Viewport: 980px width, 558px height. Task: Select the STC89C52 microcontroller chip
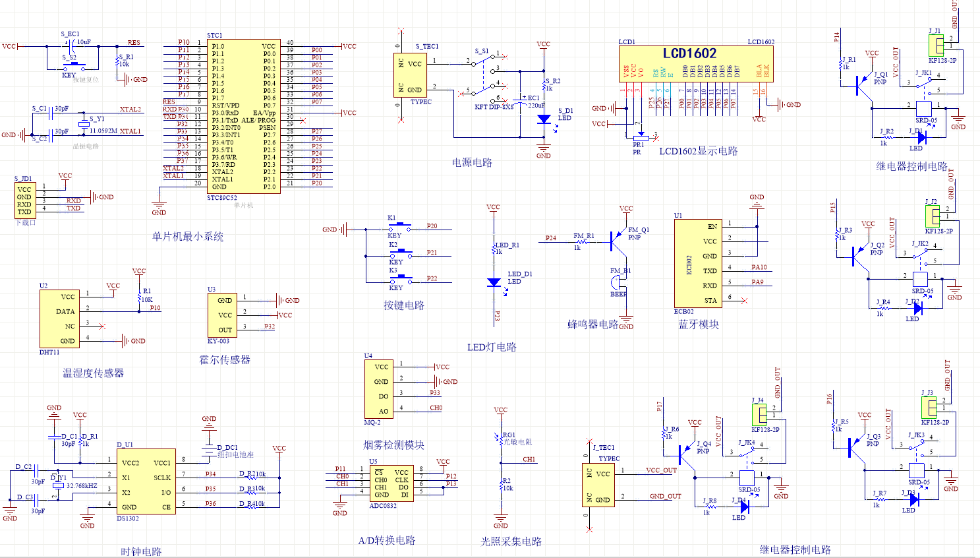tap(243, 116)
